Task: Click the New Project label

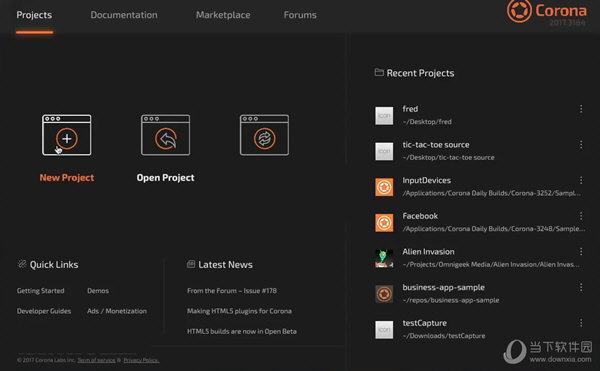Action: coord(67,177)
